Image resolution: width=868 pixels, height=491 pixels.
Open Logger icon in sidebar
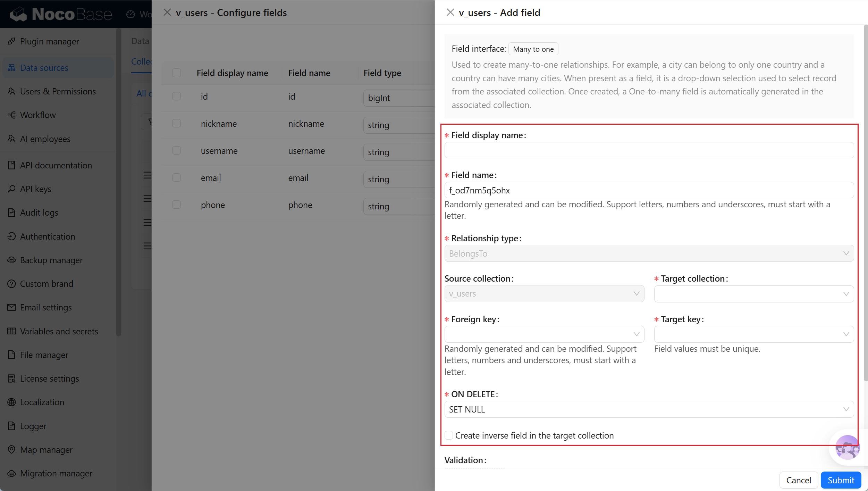(11, 426)
